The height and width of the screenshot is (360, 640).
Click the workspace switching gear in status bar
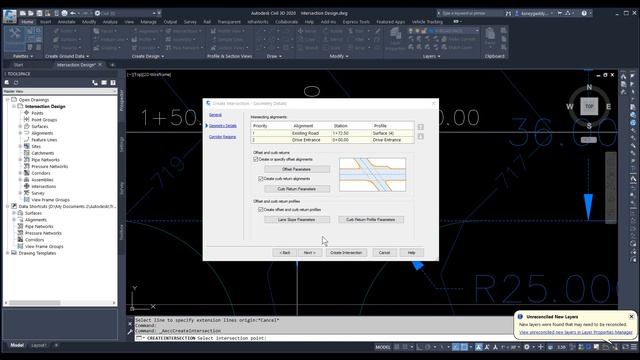527,347
